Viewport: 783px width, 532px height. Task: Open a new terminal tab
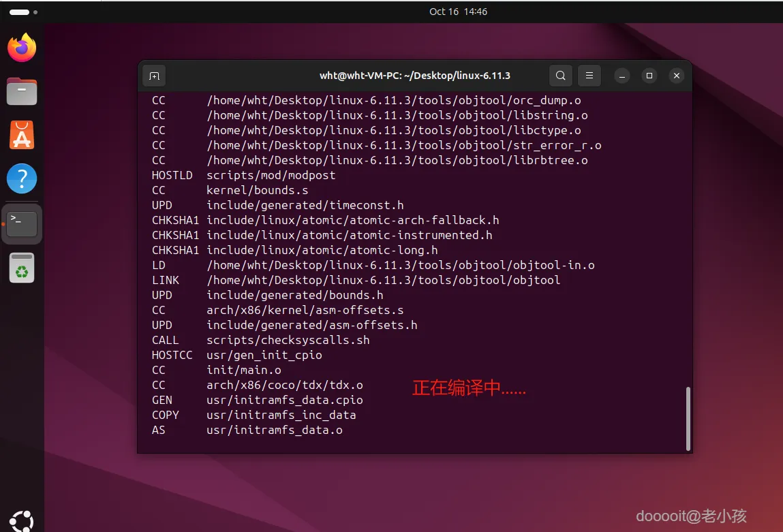pyautogui.click(x=154, y=76)
